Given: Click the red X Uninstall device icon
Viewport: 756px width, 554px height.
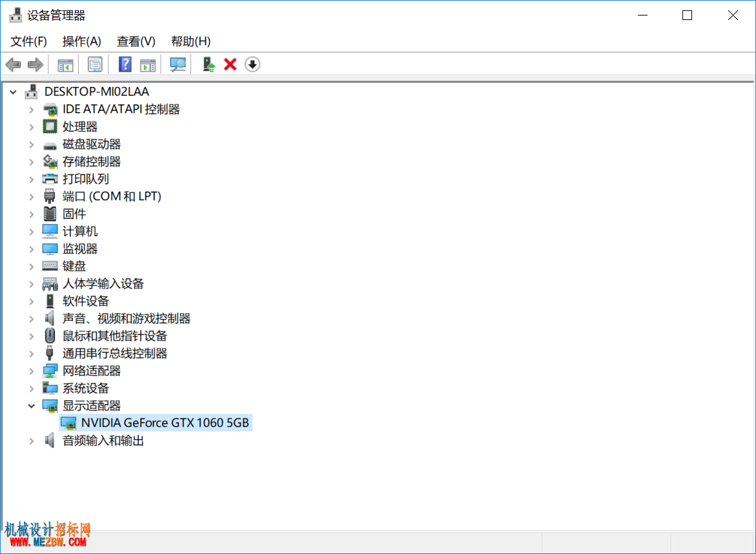Looking at the screenshot, I should (x=230, y=64).
